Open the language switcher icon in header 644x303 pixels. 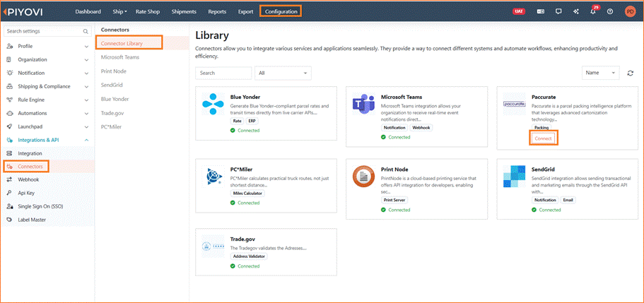click(541, 11)
